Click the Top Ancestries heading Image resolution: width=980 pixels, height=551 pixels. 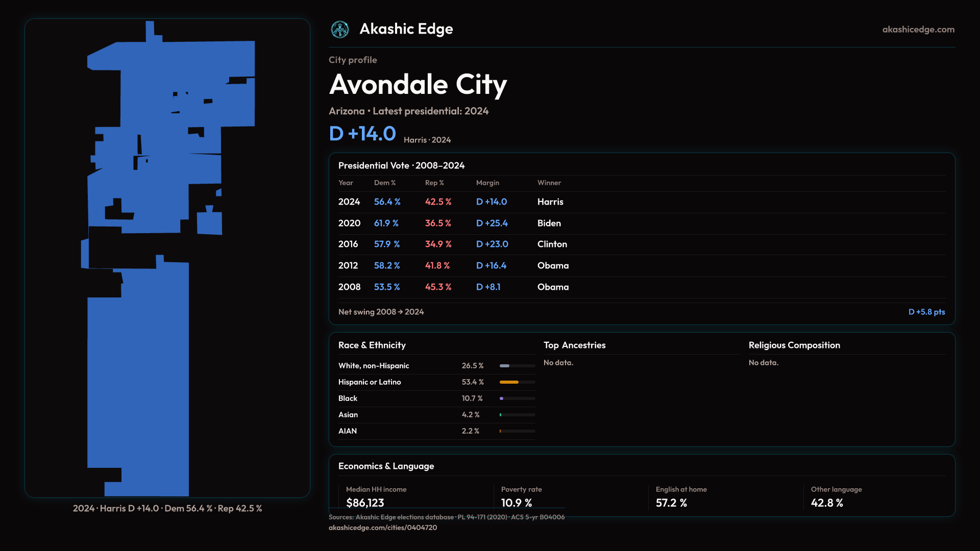574,345
